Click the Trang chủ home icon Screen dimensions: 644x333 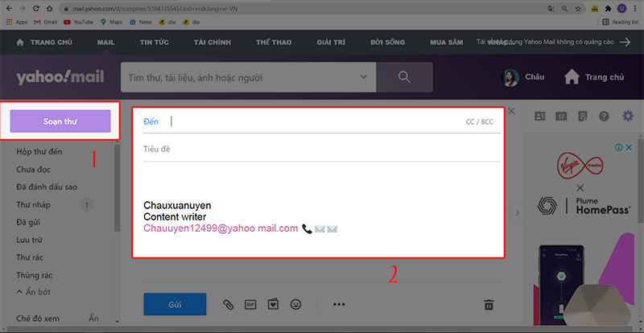pyautogui.click(x=572, y=77)
